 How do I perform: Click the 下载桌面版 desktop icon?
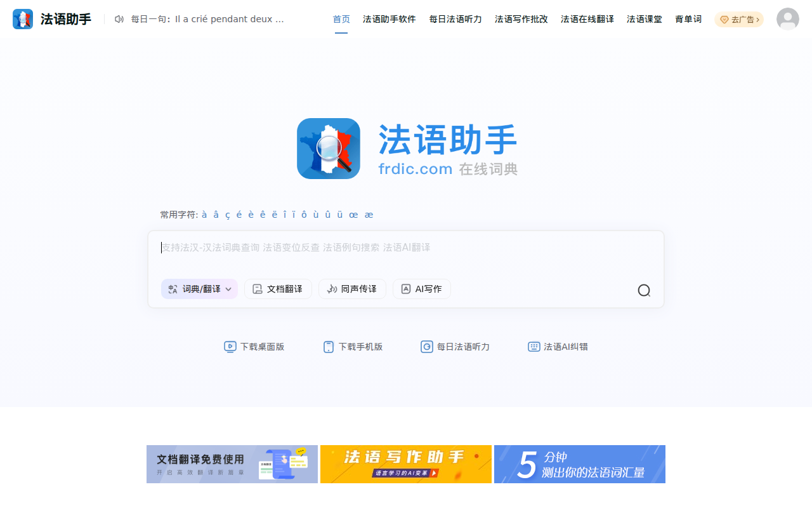pos(230,347)
